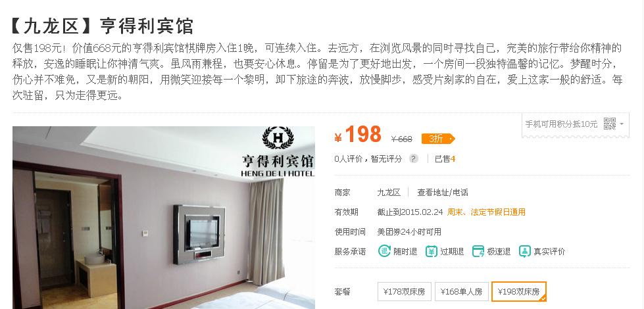644x309 pixels.
Task: Click the hotel H laurel logo
Action: pyautogui.click(x=278, y=138)
